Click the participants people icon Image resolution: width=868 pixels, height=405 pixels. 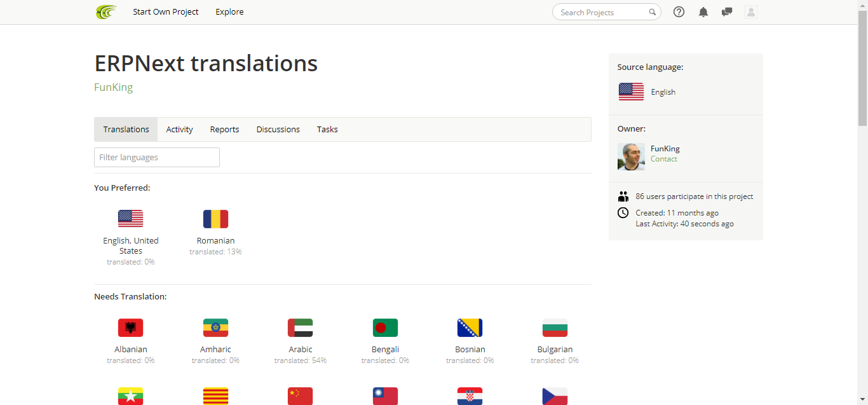click(x=623, y=196)
